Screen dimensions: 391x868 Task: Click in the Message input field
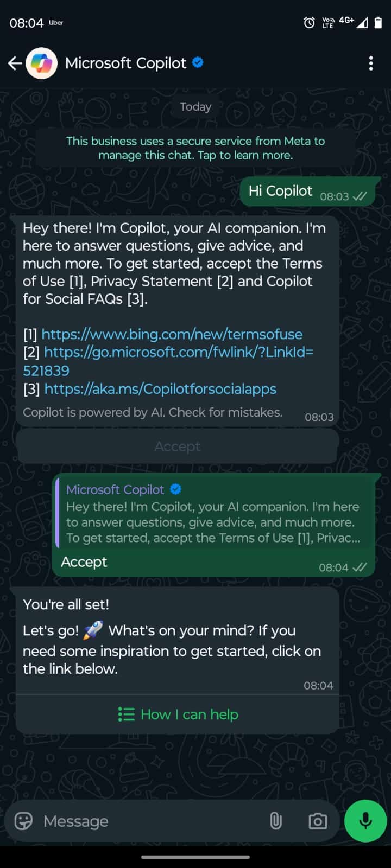tap(152, 821)
